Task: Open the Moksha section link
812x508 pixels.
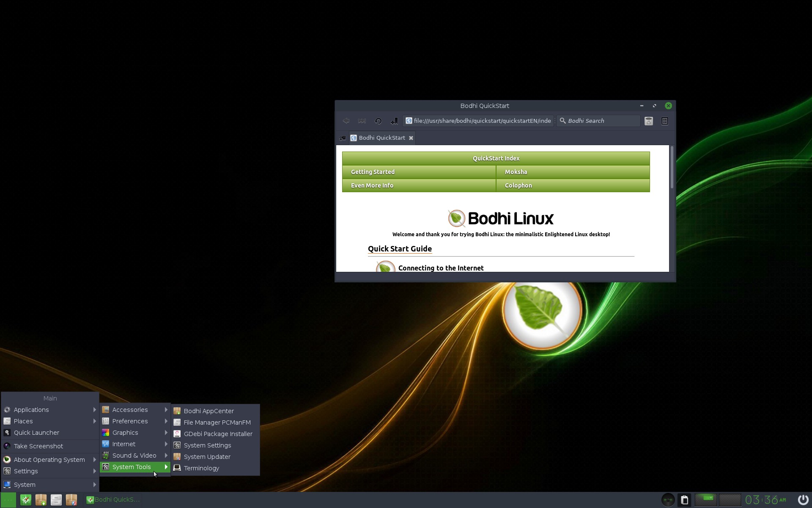Action: click(573, 172)
